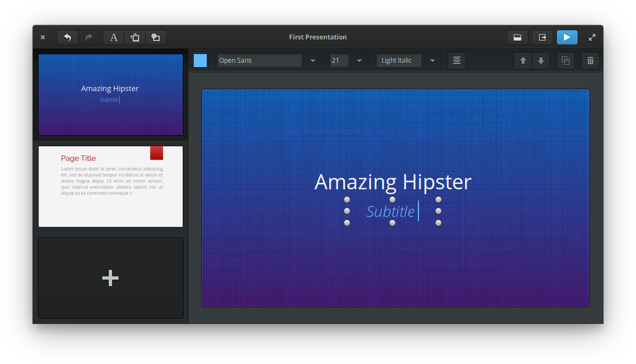Enter fullscreen mode
Screen dimensions: 636x364
[x=592, y=37]
